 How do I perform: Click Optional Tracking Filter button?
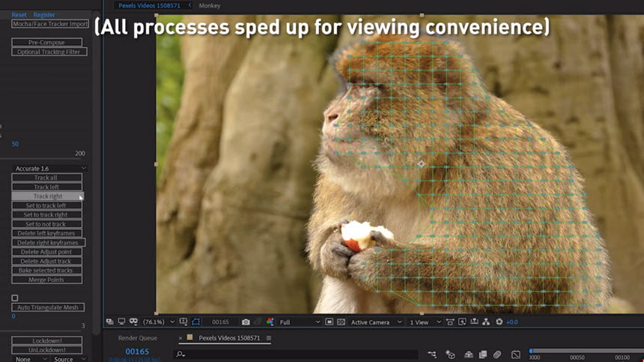coord(49,52)
